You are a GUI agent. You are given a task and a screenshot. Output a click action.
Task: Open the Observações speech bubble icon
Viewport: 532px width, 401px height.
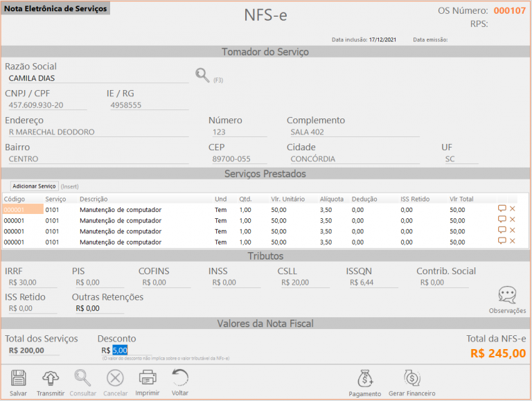(x=507, y=296)
